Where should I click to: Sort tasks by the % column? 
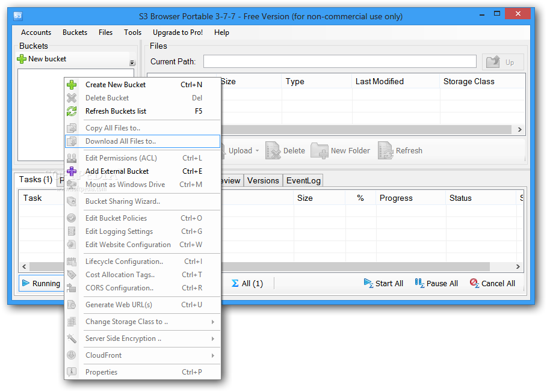click(360, 198)
